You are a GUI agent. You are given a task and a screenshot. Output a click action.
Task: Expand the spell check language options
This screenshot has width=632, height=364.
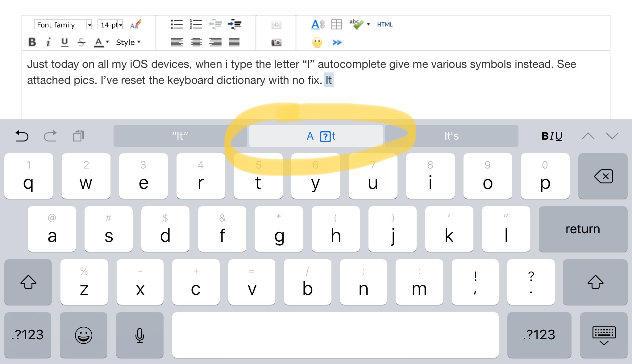[x=368, y=25]
